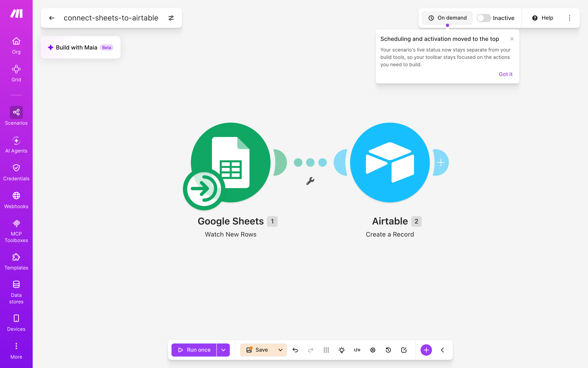Click the Watch New Rows label

[x=231, y=234]
